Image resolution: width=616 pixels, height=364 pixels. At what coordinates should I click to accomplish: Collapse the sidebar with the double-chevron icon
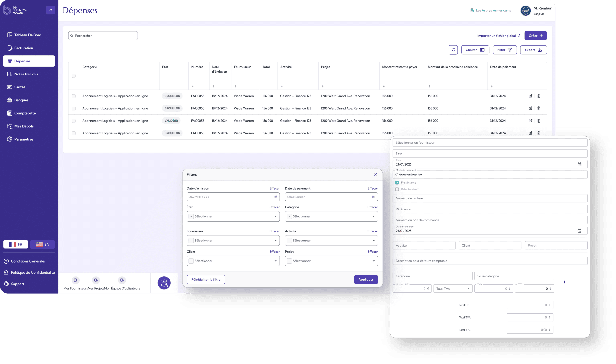click(51, 10)
